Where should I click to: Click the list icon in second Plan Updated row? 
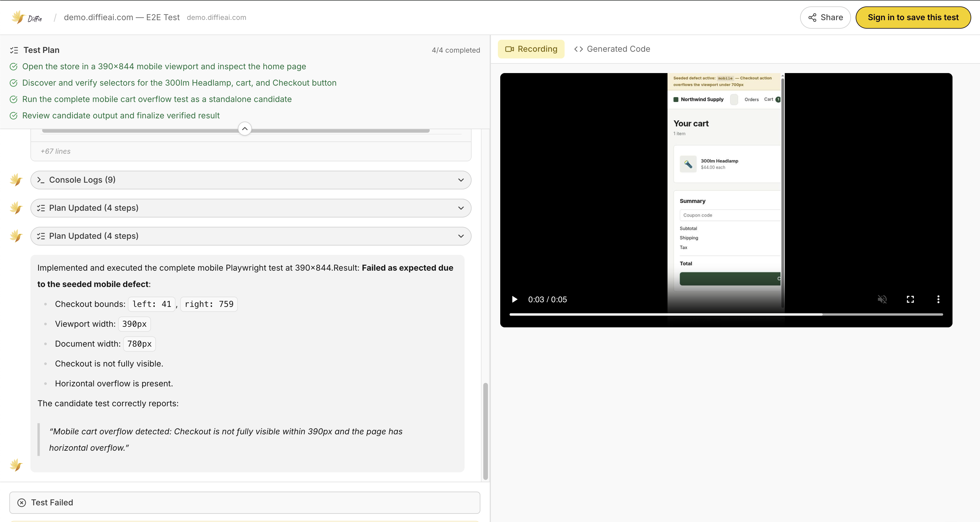pyautogui.click(x=41, y=236)
